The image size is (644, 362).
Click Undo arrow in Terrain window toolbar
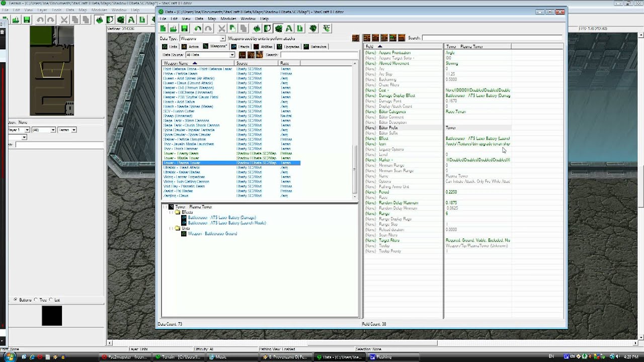click(x=40, y=20)
